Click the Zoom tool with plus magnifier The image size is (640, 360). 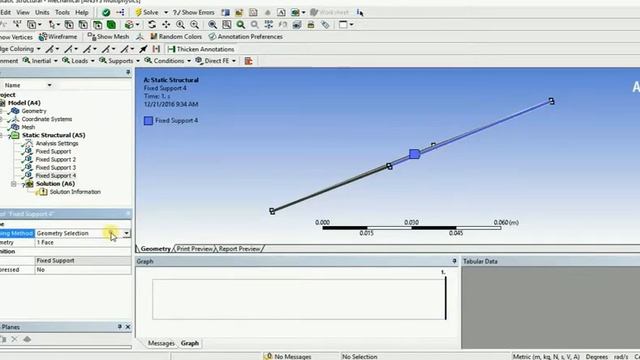(180, 25)
